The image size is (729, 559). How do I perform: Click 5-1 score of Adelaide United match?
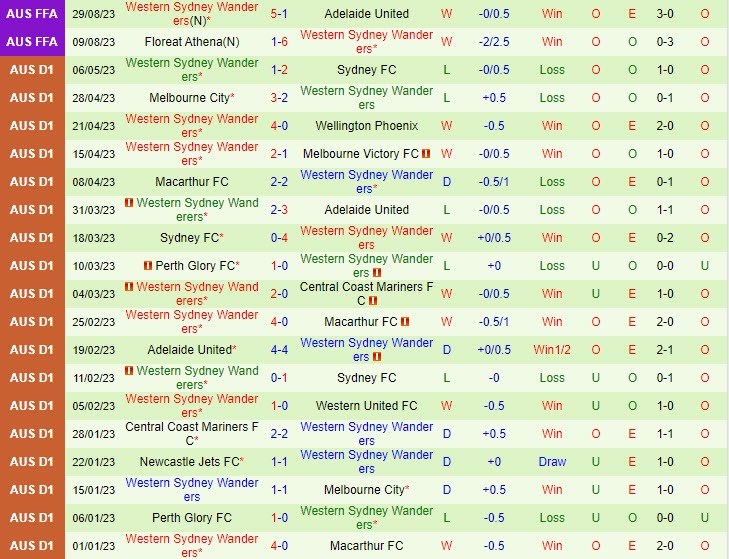pos(279,13)
